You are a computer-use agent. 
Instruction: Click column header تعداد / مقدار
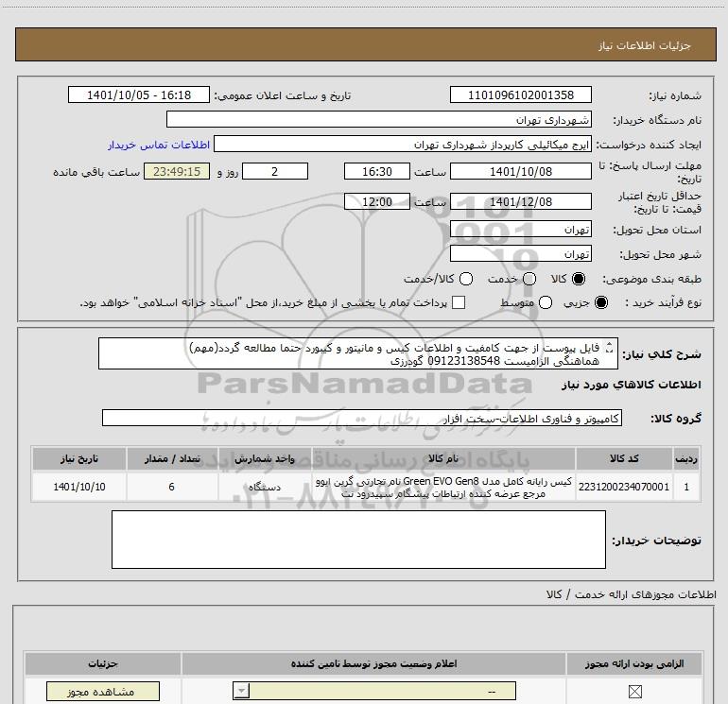pyautogui.click(x=172, y=458)
